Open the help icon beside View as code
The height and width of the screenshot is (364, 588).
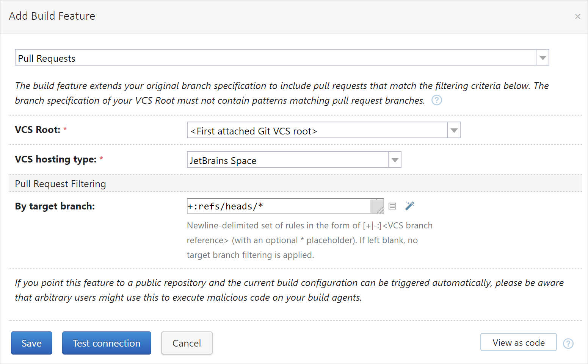[568, 344]
